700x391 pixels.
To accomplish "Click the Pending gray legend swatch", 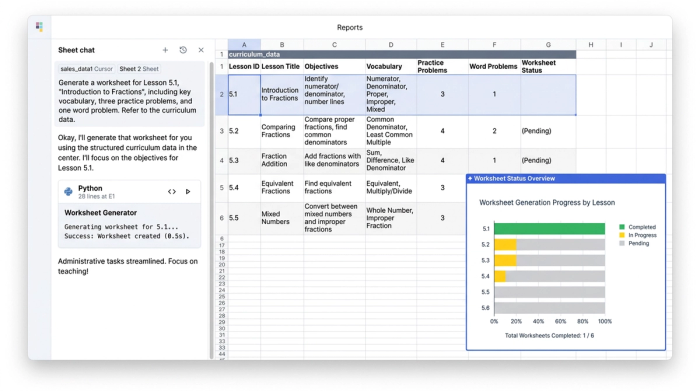I will point(622,243).
